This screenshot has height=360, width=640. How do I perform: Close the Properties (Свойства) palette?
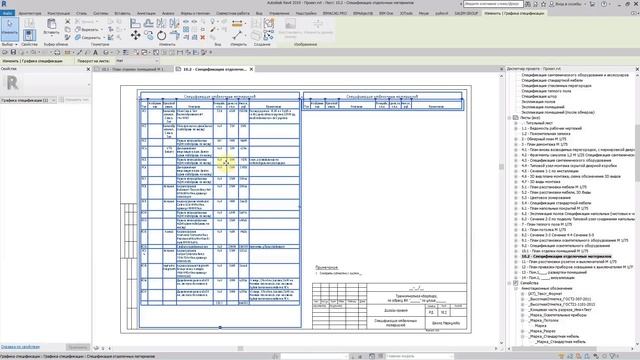[88, 69]
